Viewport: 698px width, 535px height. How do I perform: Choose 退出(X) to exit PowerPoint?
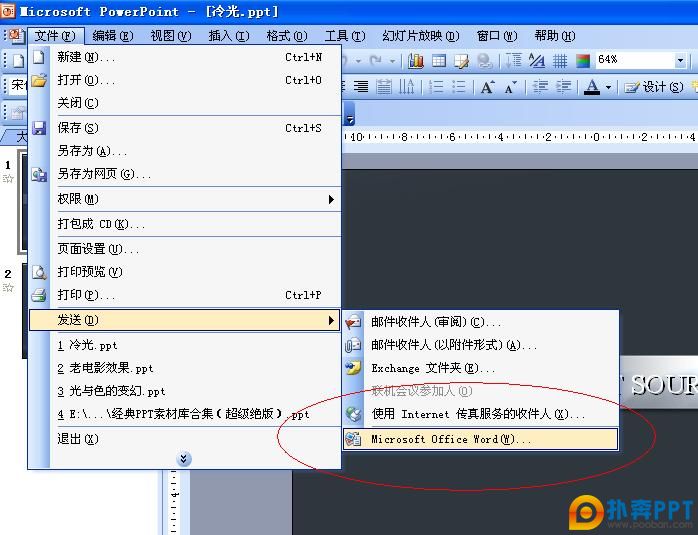click(x=184, y=439)
